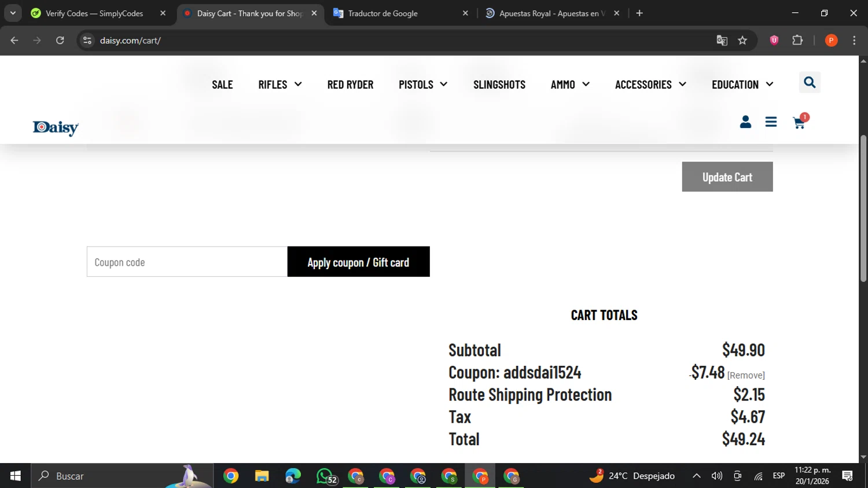Open WhatsApp from the taskbar
Viewport: 868px width, 488px height.
326,476
